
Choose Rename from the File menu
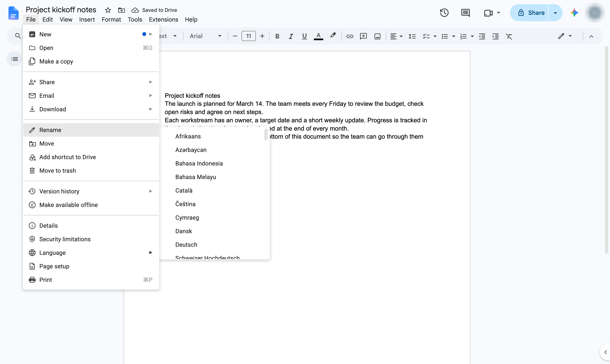click(x=91, y=130)
